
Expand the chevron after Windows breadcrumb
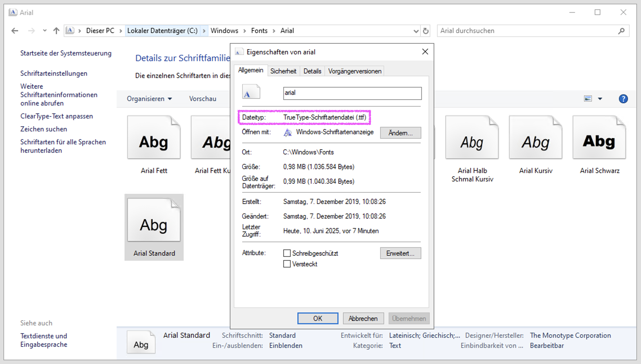point(244,31)
